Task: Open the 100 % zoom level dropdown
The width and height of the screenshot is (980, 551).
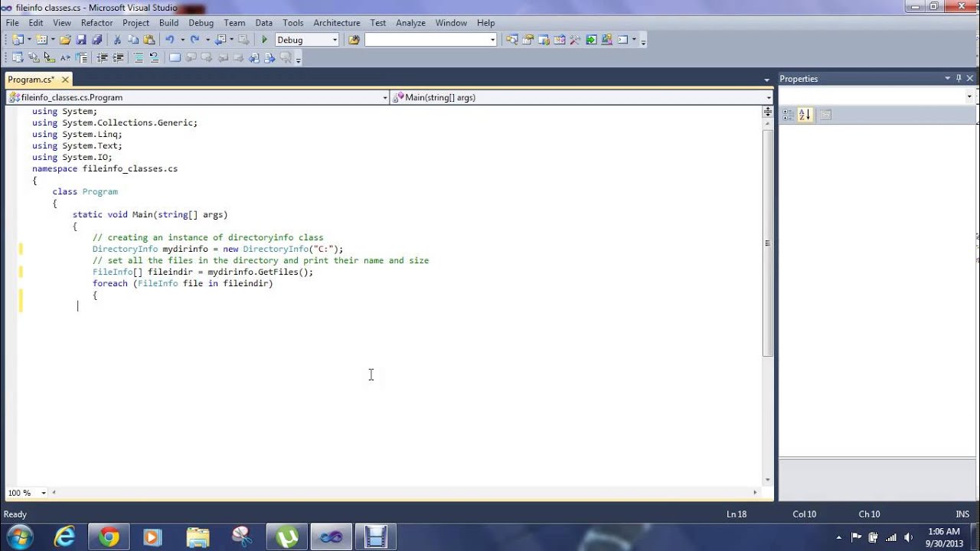Action: pyautogui.click(x=44, y=493)
